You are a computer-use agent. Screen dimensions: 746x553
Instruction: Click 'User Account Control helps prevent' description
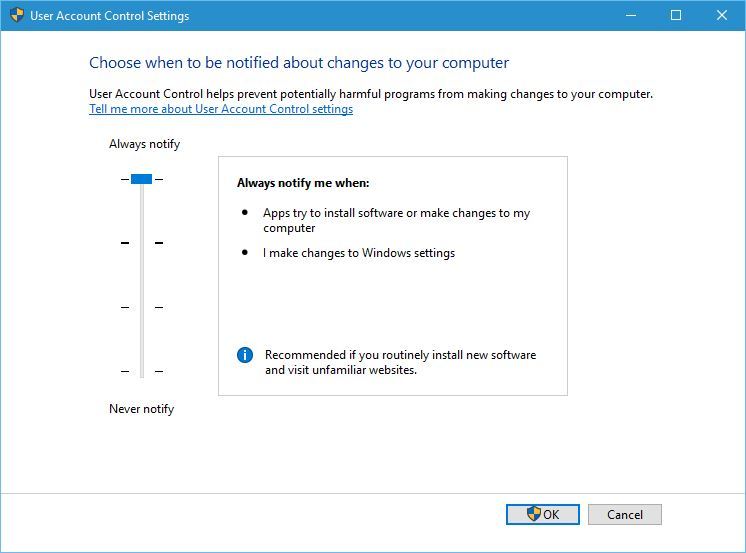point(371,94)
